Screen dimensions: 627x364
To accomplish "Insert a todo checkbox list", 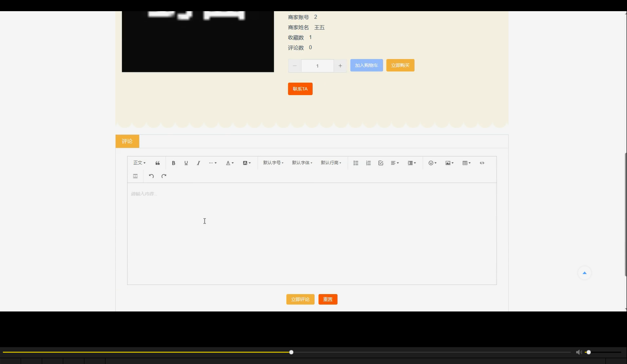I will [381, 163].
